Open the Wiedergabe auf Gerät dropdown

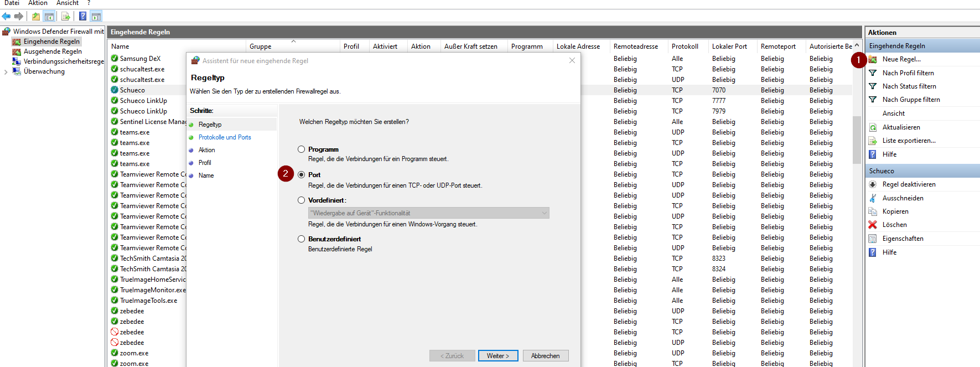(x=428, y=213)
